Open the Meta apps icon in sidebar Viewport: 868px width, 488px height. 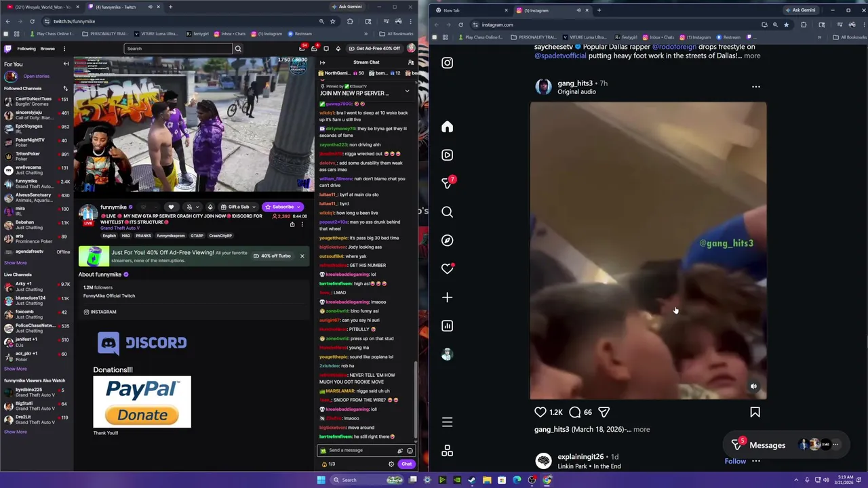[x=447, y=451]
